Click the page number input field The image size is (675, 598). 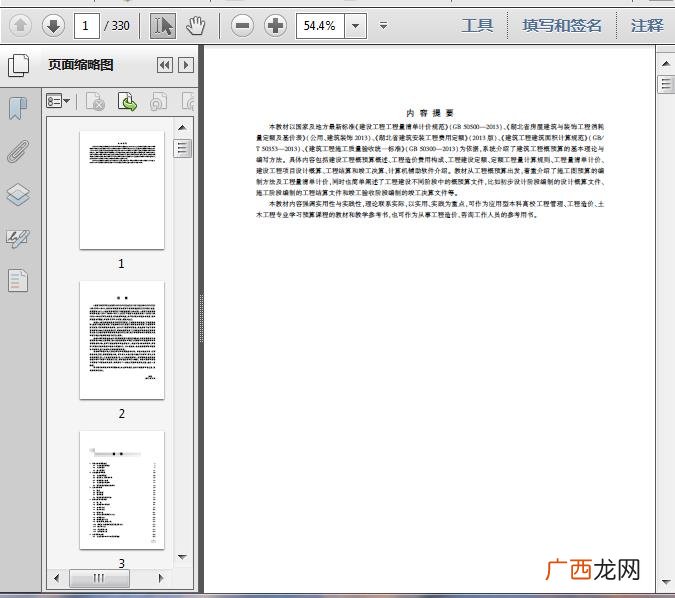pyautogui.click(x=87, y=26)
